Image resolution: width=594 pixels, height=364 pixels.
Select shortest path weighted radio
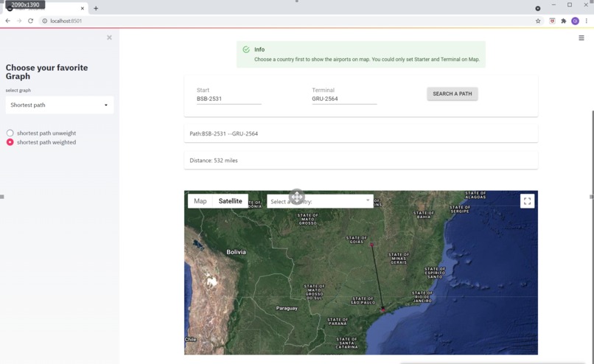point(10,142)
